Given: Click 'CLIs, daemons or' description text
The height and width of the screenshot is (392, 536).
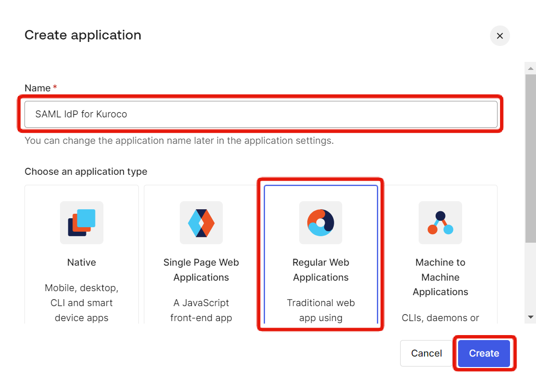Looking at the screenshot, I should point(440,318).
